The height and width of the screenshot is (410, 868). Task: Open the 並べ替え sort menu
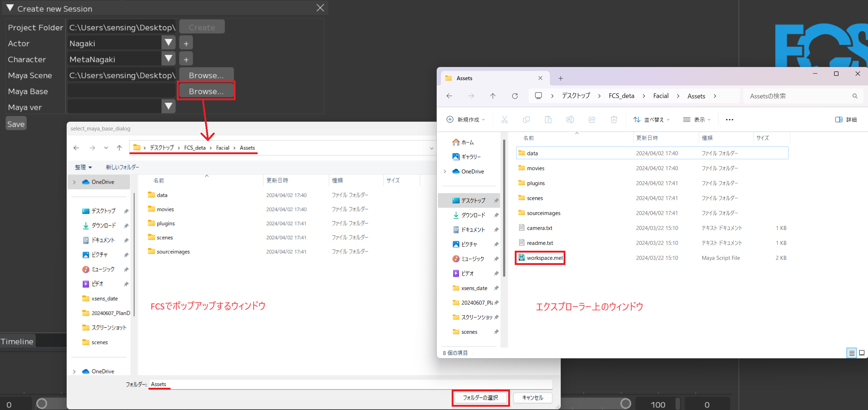pos(651,120)
